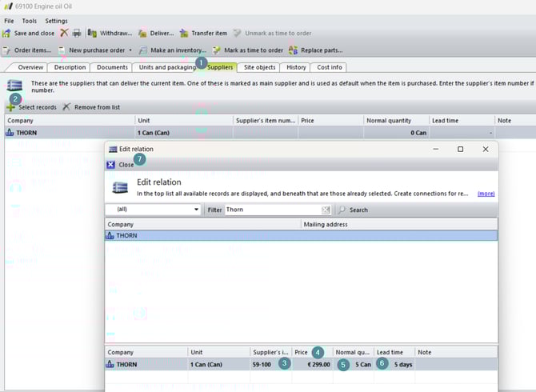Click the printer icon in toolbar
The height and width of the screenshot is (392, 536).
coord(77,33)
